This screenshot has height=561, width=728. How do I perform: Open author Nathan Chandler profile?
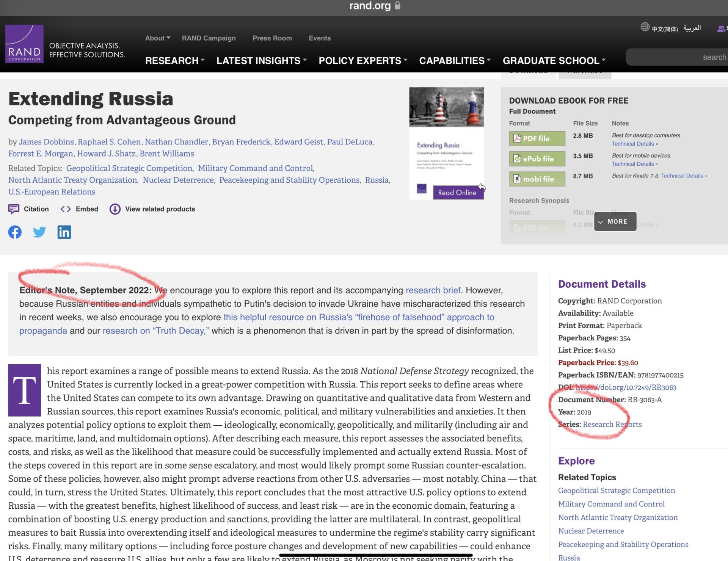(x=176, y=142)
